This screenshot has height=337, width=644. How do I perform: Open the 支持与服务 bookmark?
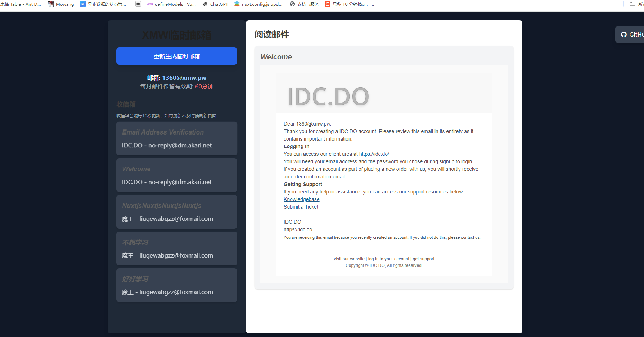(x=304, y=4)
